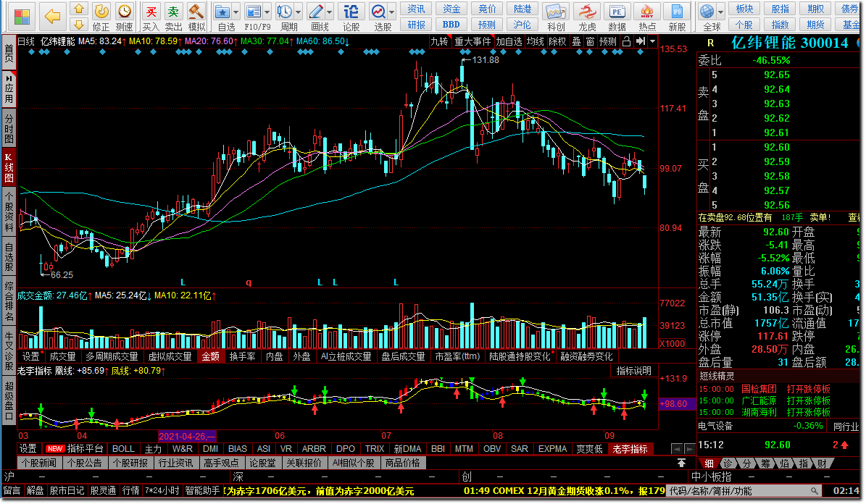
Task: Toggle 预测 forecast on chart toolbar
Action: [x=608, y=41]
